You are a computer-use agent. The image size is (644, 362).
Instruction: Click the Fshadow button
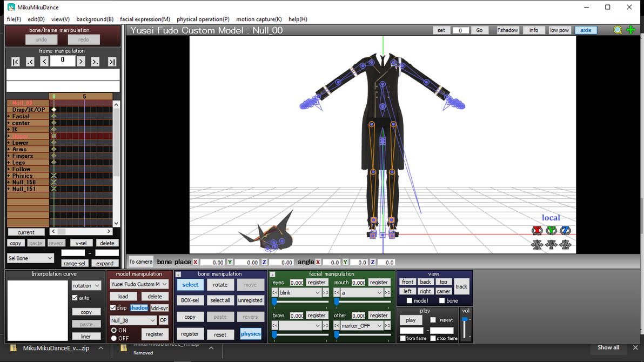(x=508, y=30)
